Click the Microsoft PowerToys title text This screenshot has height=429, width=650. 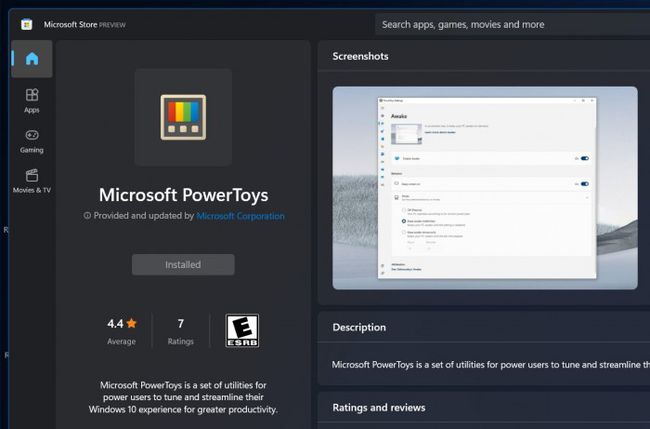[x=183, y=194]
